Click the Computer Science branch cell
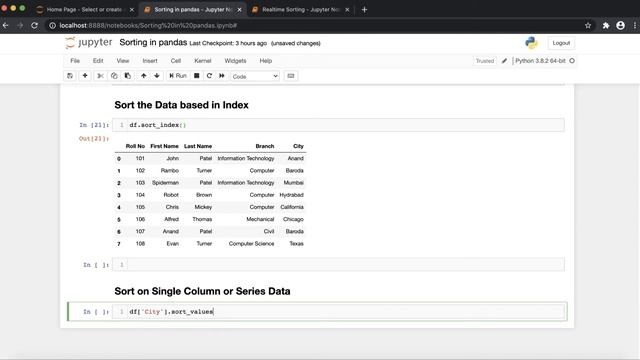640x360 pixels. [251, 244]
